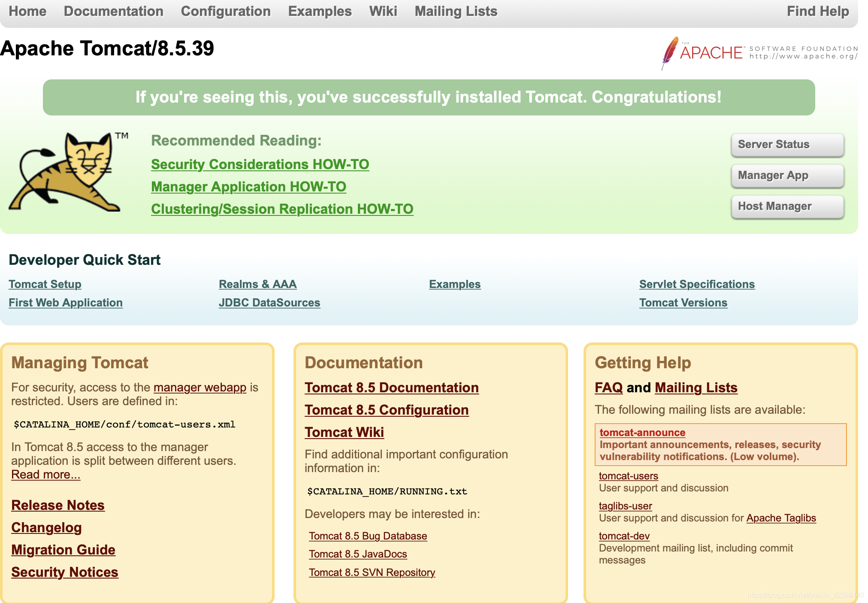The image size is (868, 603).
Task: Open the Mailing Lists menu item
Action: click(455, 11)
